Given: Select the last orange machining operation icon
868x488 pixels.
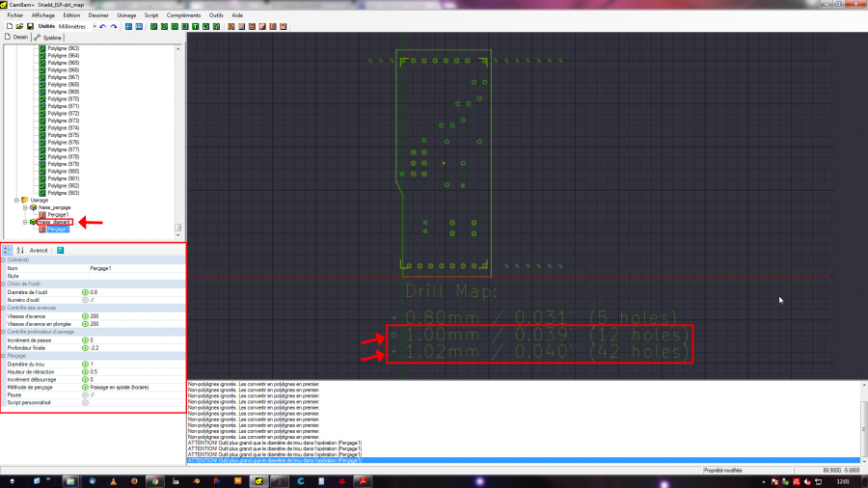Looking at the screenshot, I should click(x=284, y=26).
